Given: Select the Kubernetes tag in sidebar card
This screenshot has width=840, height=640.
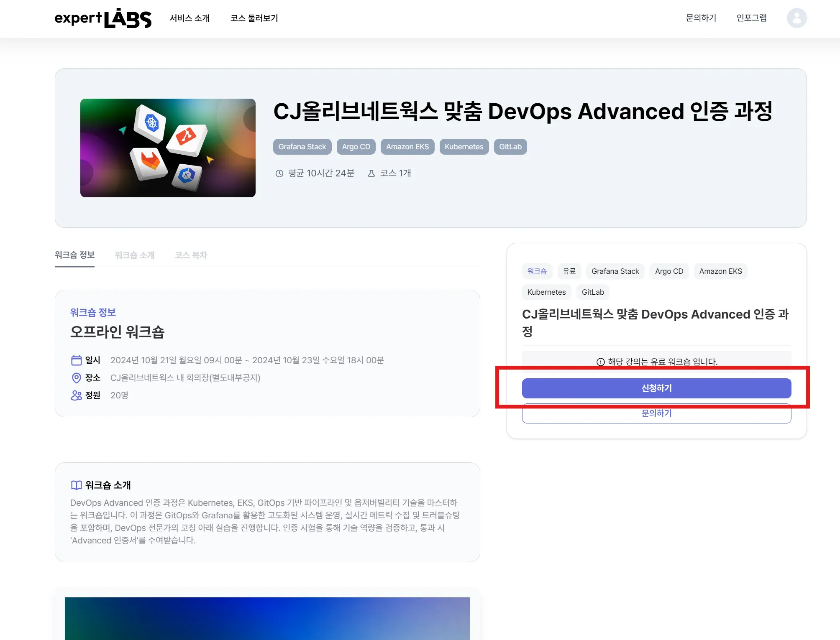Looking at the screenshot, I should [546, 292].
